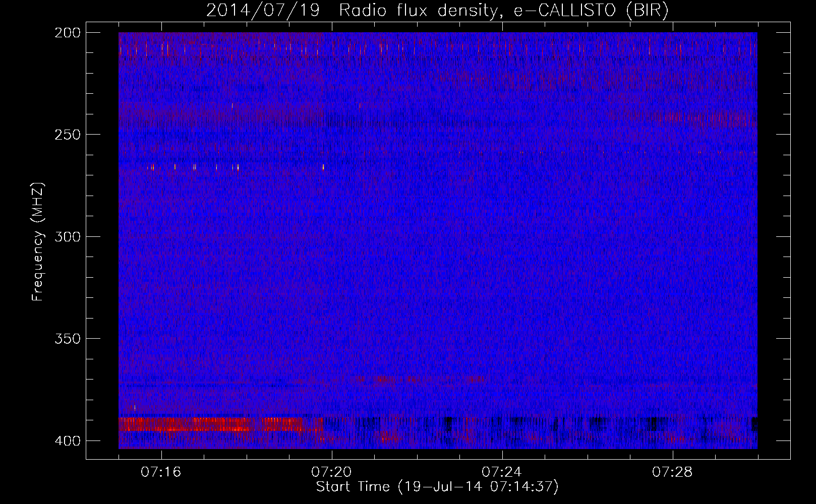Image resolution: width=816 pixels, height=504 pixels.
Task: Click the plot title '2014/07/19 Radio flux density, e-CALLISTO (BIR)'
Action: [437, 10]
